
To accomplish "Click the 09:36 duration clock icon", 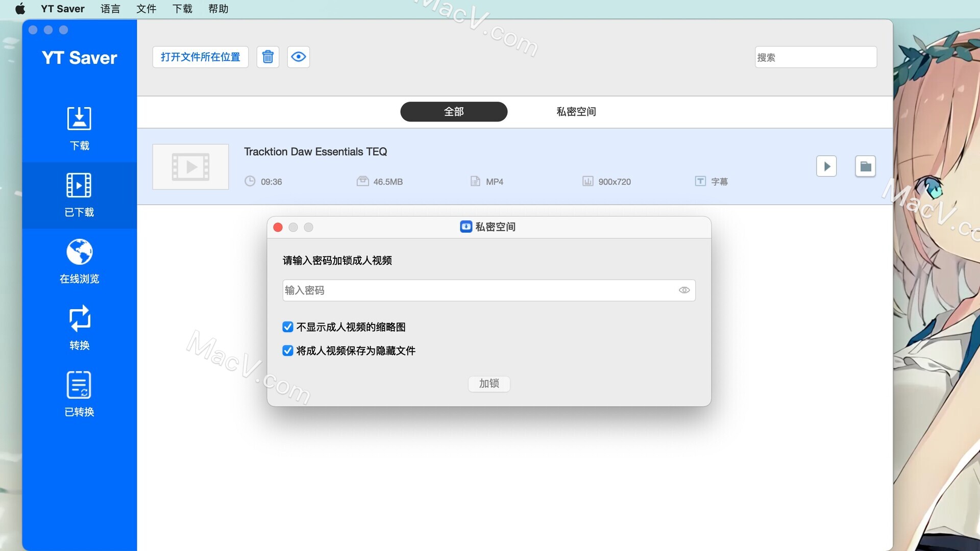I will pos(250,181).
